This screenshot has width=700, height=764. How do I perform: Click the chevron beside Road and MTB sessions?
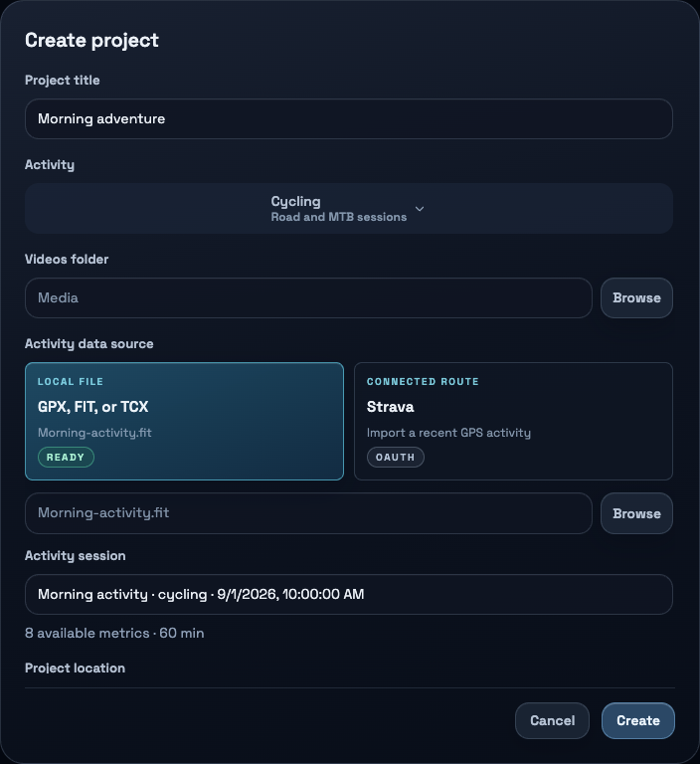(420, 209)
